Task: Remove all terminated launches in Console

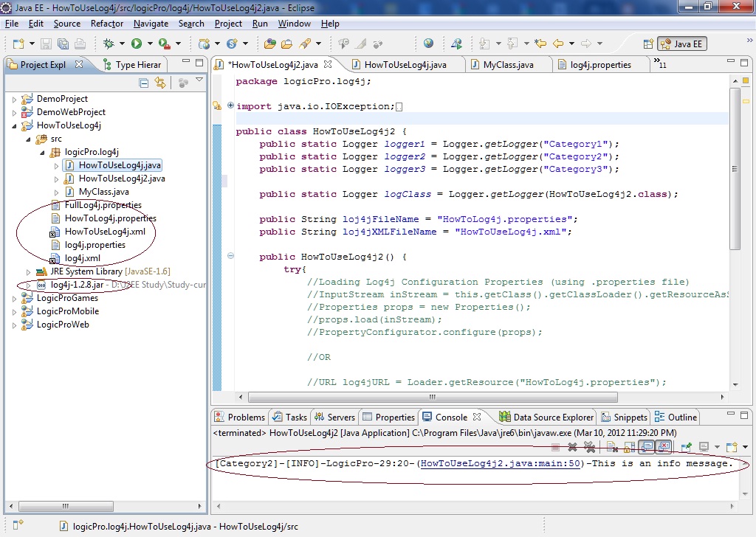Action: point(589,447)
